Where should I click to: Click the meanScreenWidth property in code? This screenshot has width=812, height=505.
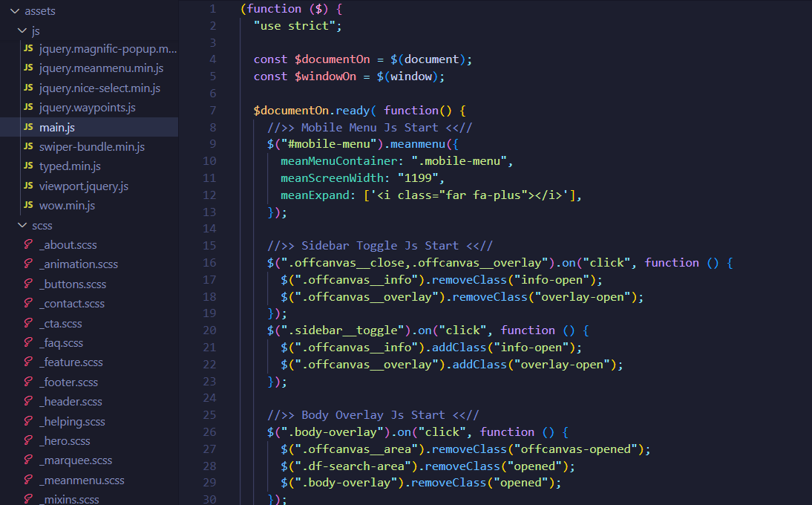click(332, 178)
